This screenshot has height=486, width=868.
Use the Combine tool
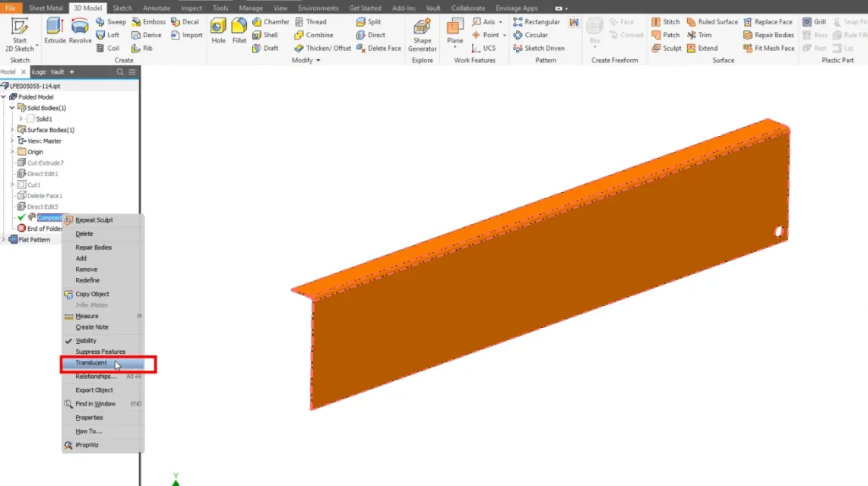314,35
